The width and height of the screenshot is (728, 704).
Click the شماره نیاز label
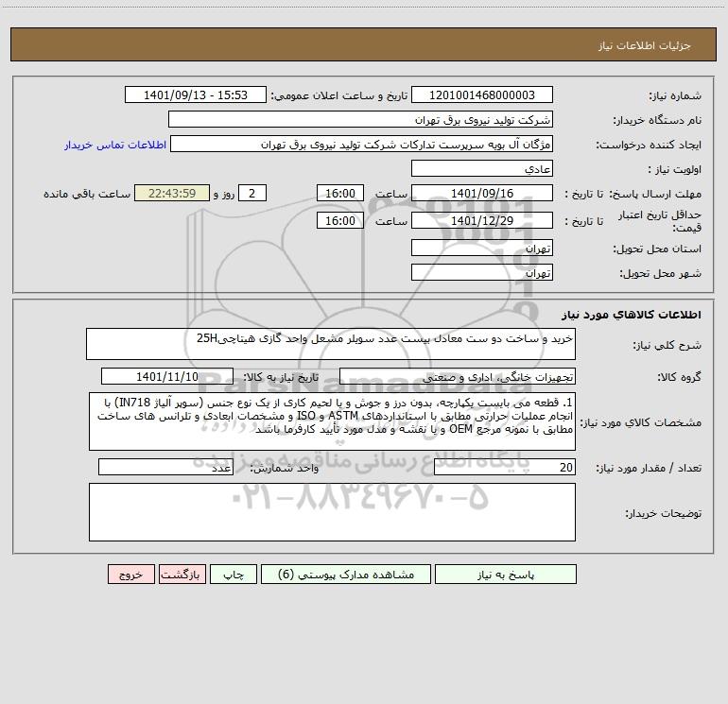coord(675,96)
